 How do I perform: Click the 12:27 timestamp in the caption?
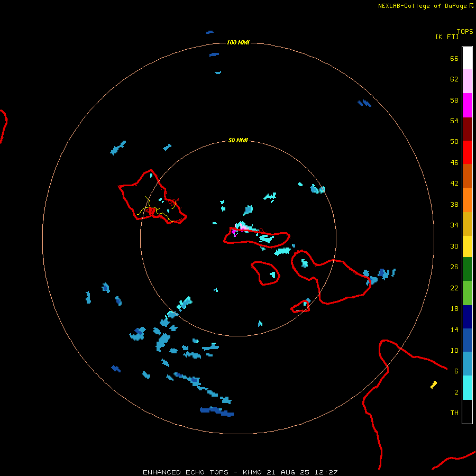pyautogui.click(x=326, y=472)
